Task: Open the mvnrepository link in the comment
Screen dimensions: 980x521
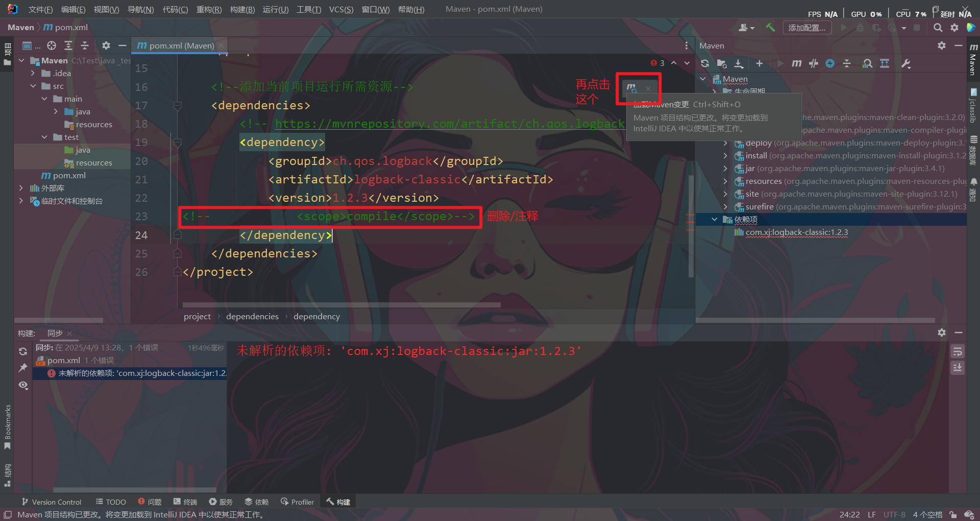Action: [x=450, y=124]
